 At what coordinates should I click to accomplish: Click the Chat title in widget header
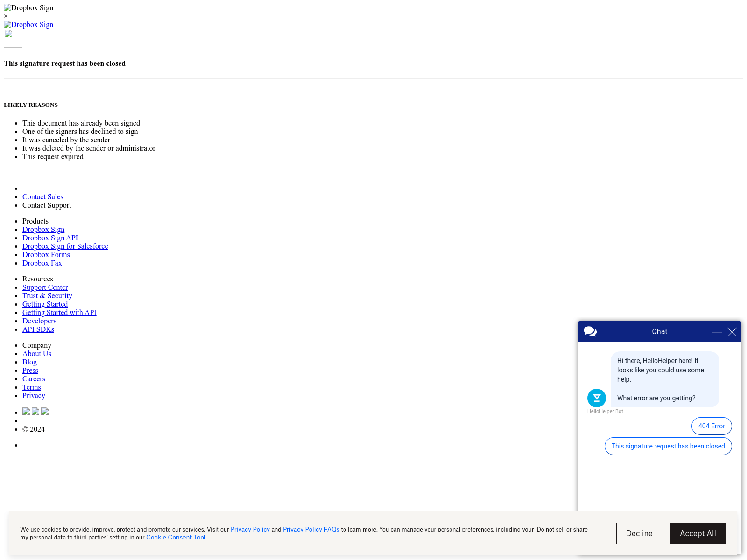tap(660, 332)
